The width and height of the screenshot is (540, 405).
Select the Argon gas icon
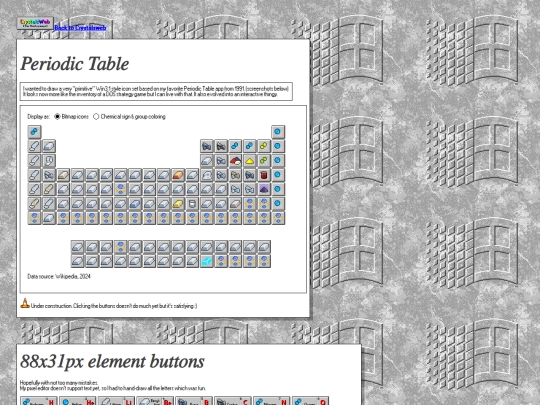tap(278, 160)
